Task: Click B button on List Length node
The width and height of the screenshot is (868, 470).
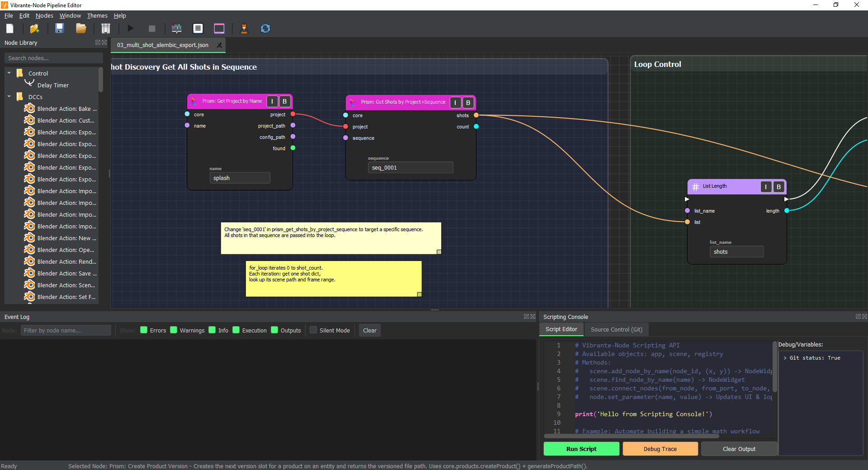Action: (778, 187)
